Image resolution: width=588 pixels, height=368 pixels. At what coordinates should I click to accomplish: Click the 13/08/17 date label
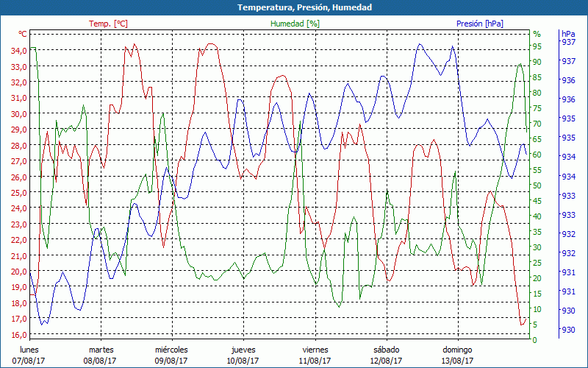point(457,361)
